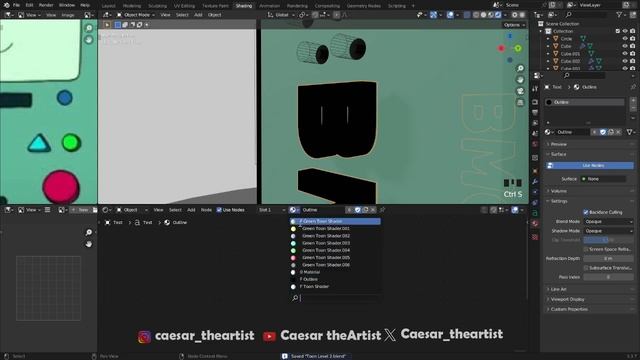This screenshot has height=360, width=640.
Task: Open the Add menu in node editor
Action: pyautogui.click(x=191, y=210)
